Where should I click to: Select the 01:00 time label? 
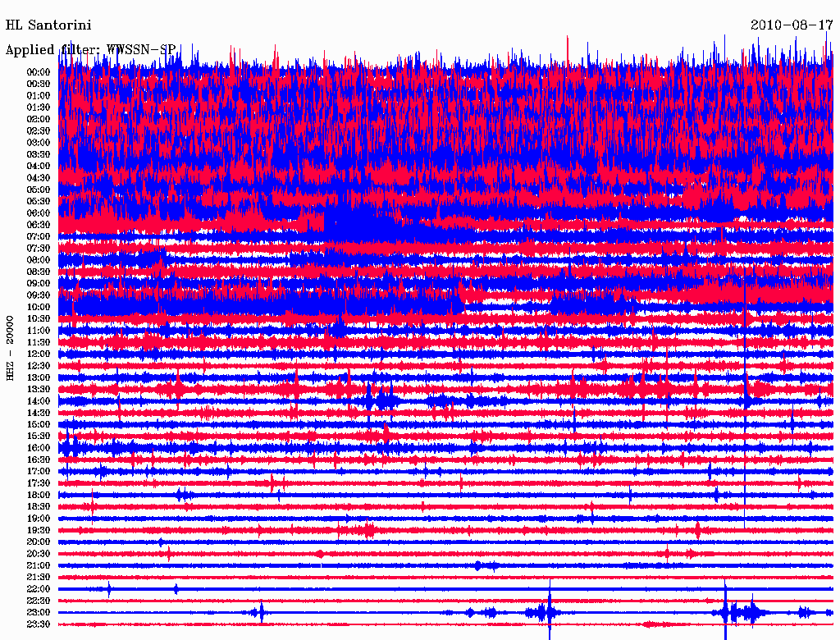click(x=39, y=96)
